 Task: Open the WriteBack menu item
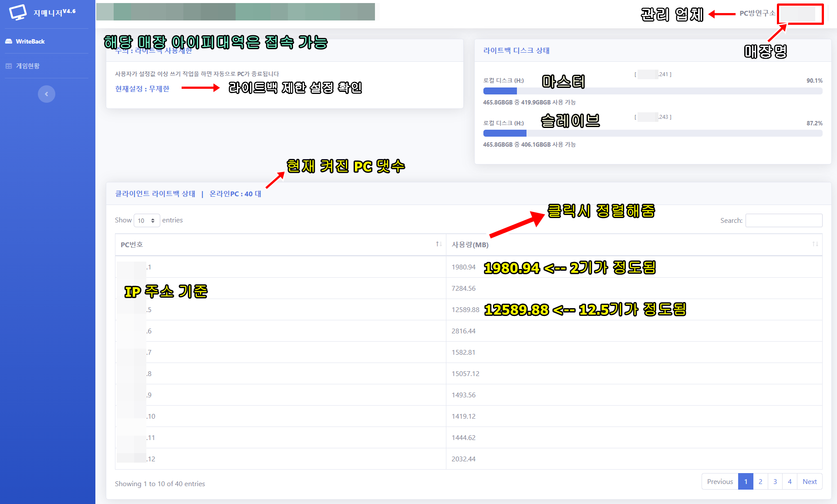click(x=30, y=41)
